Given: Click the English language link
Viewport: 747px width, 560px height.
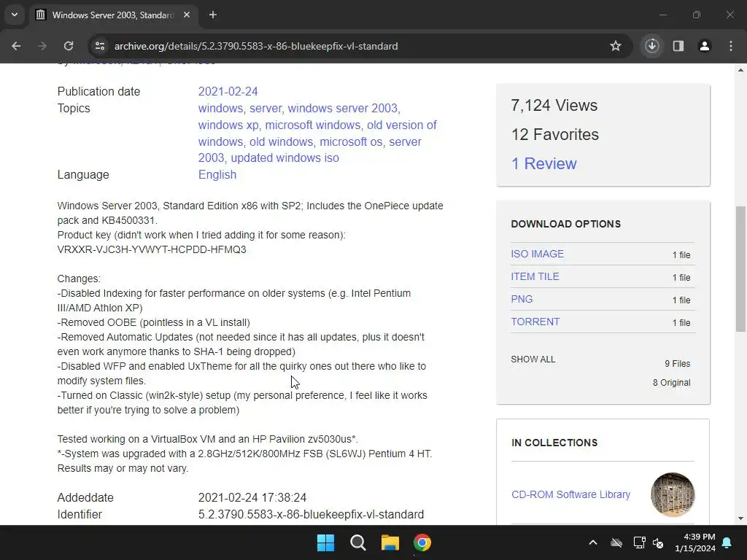Looking at the screenshot, I should pos(217,175).
